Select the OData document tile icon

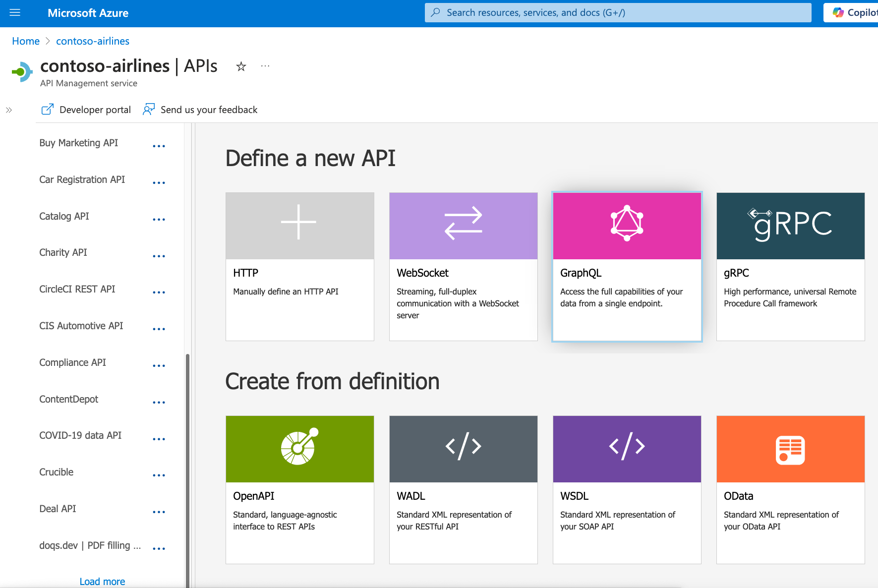(790, 450)
